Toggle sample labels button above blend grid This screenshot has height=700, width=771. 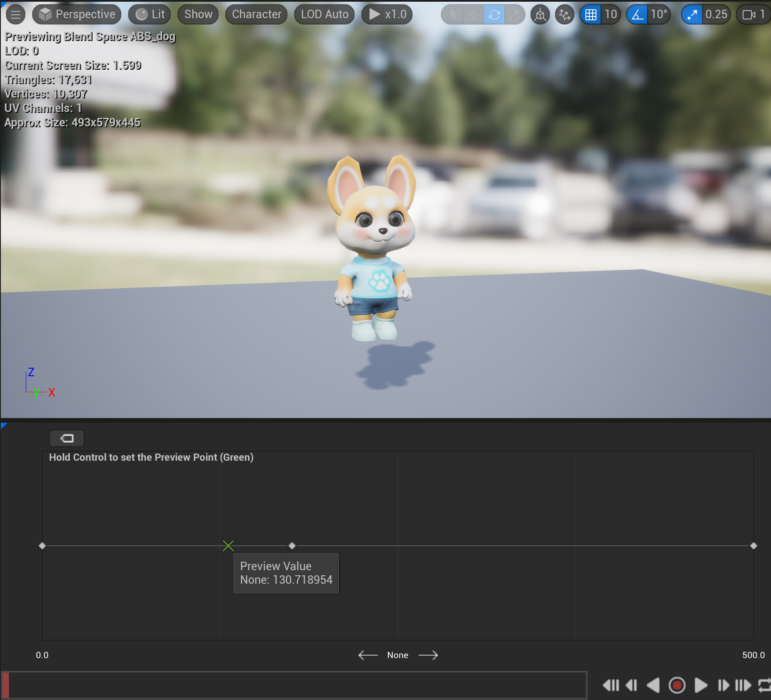pyautogui.click(x=67, y=438)
